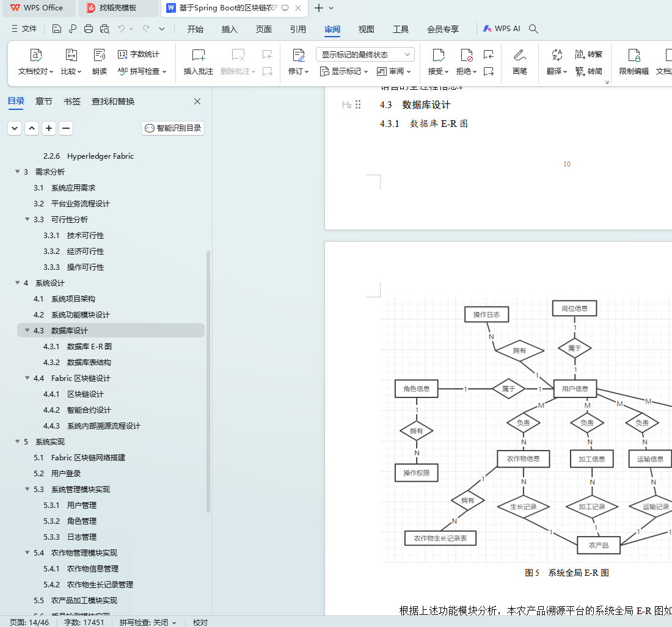Open Print Preview icon

click(x=104, y=29)
